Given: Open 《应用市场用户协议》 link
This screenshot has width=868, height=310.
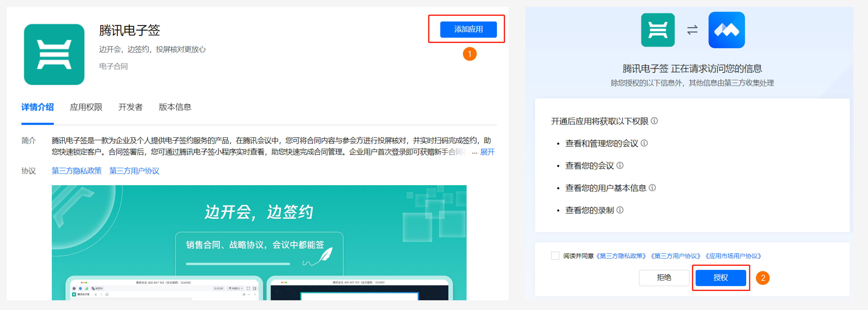Looking at the screenshot, I should click(x=733, y=256).
